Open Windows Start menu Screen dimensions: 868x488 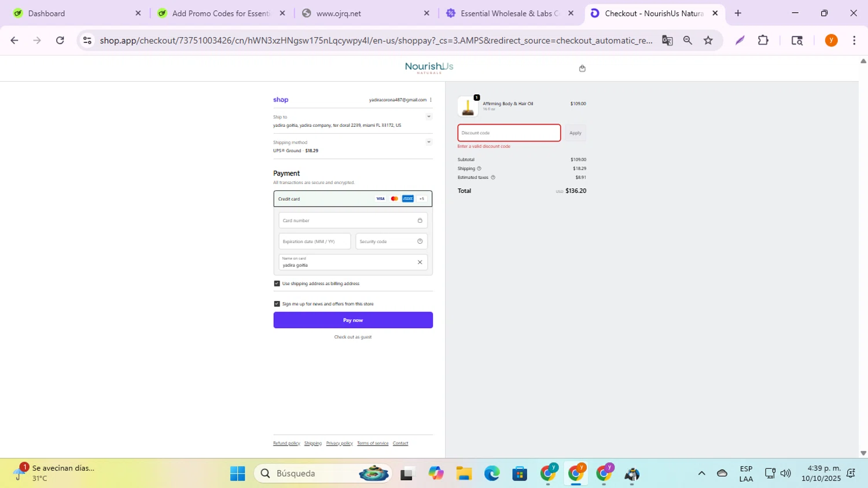pyautogui.click(x=237, y=474)
